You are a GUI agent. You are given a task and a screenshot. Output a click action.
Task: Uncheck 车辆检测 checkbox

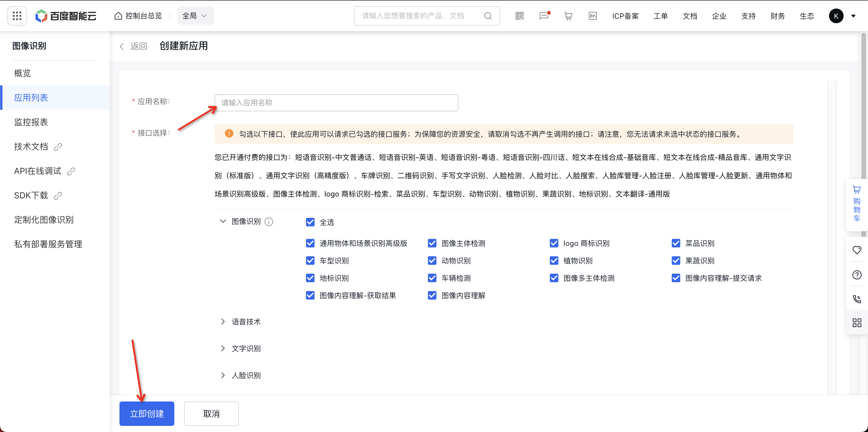pyautogui.click(x=432, y=278)
